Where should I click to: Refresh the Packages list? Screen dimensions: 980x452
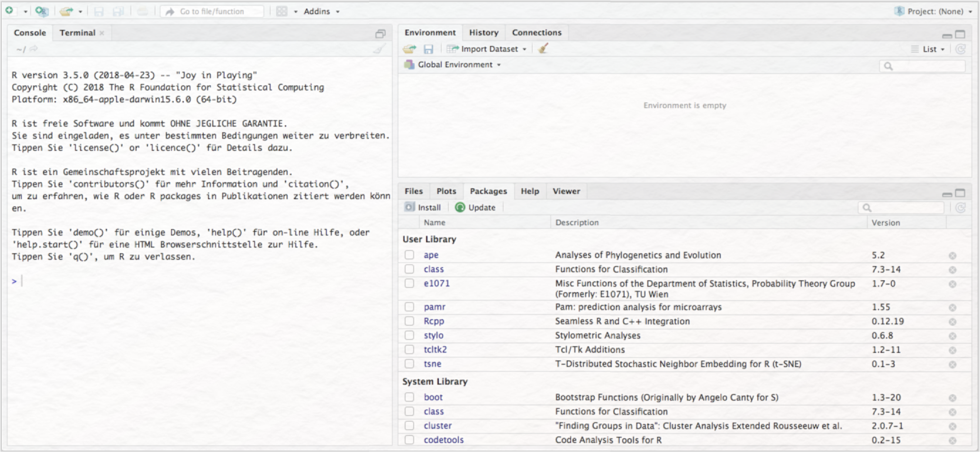pos(961,207)
